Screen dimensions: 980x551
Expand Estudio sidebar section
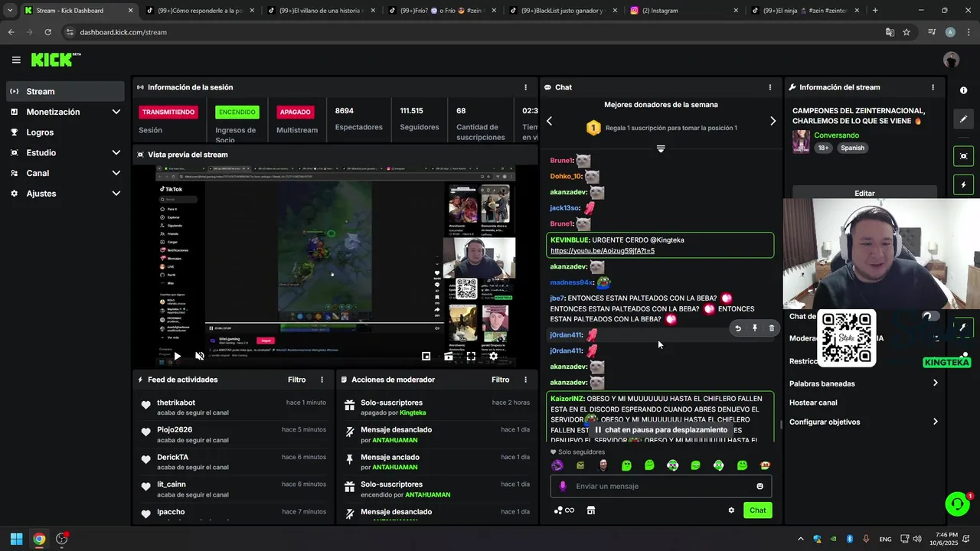point(65,152)
